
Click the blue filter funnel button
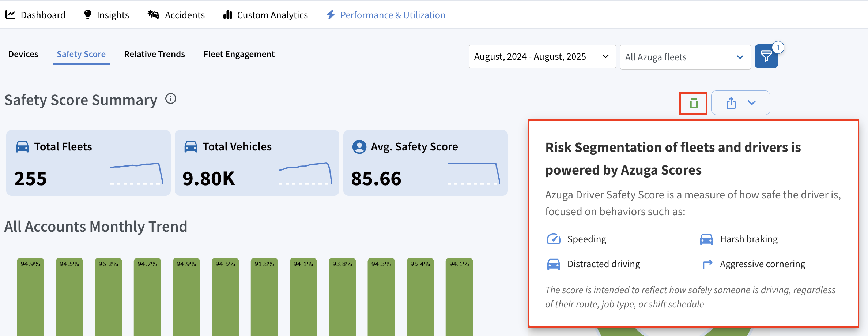coord(766,56)
